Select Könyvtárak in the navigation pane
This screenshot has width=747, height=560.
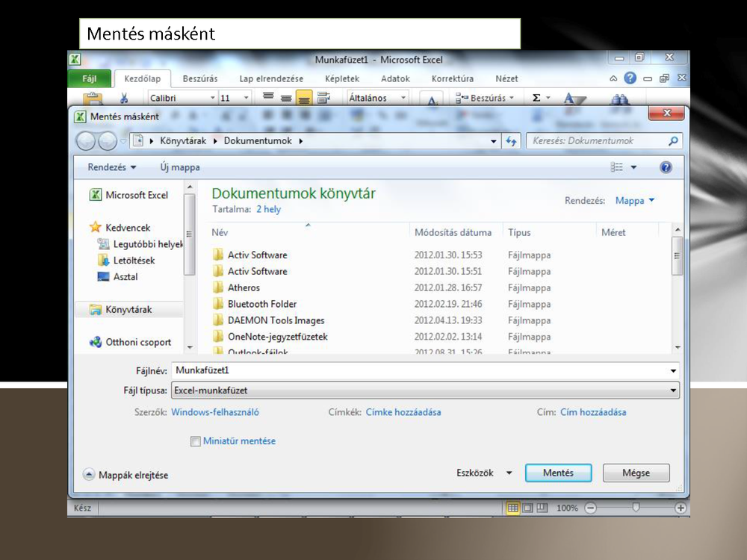click(128, 310)
